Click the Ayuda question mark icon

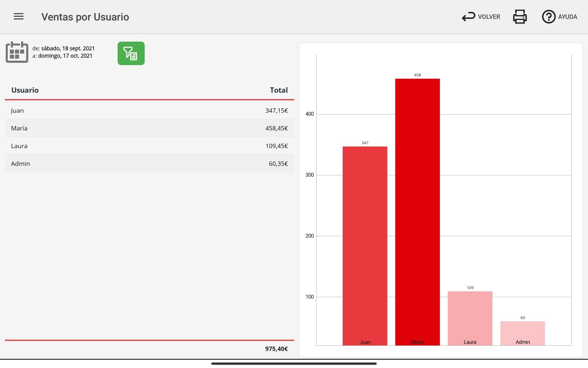click(548, 17)
